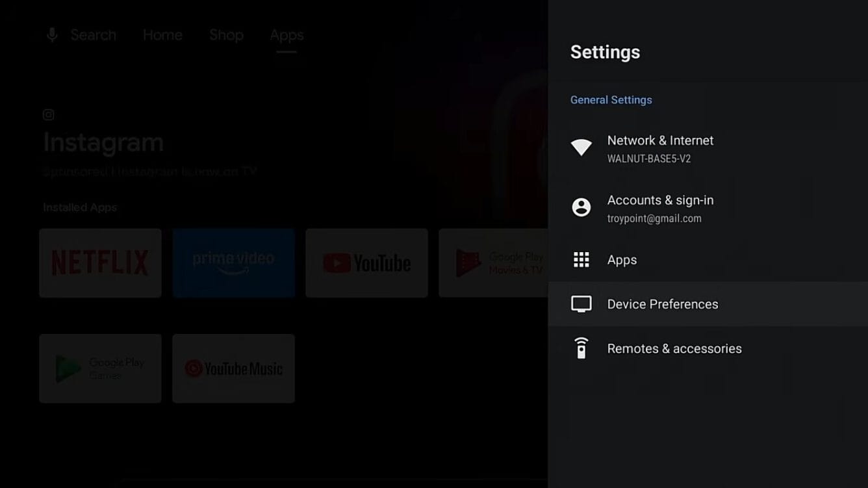Launch the YouTube Music tile
The width and height of the screenshot is (868, 488).
(234, 368)
